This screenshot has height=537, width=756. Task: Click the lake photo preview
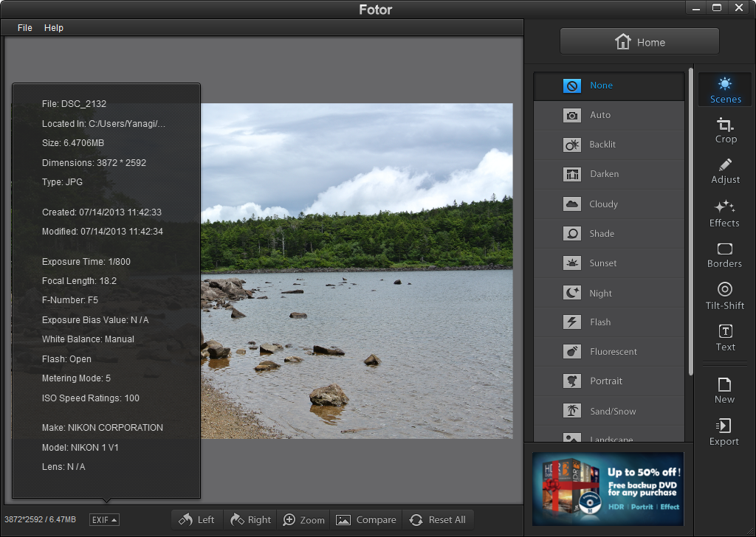click(x=357, y=271)
